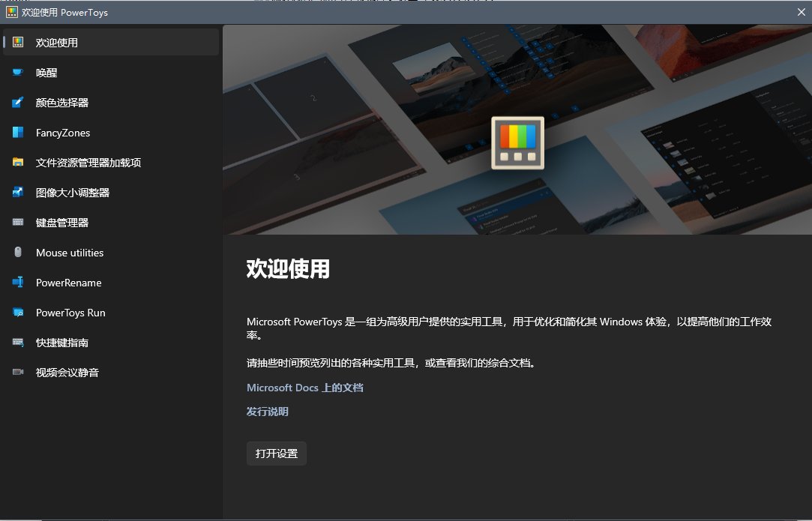The image size is (812, 521).
Task: Open Microsoft Docs 上的文档 link
Action: pyautogui.click(x=304, y=388)
